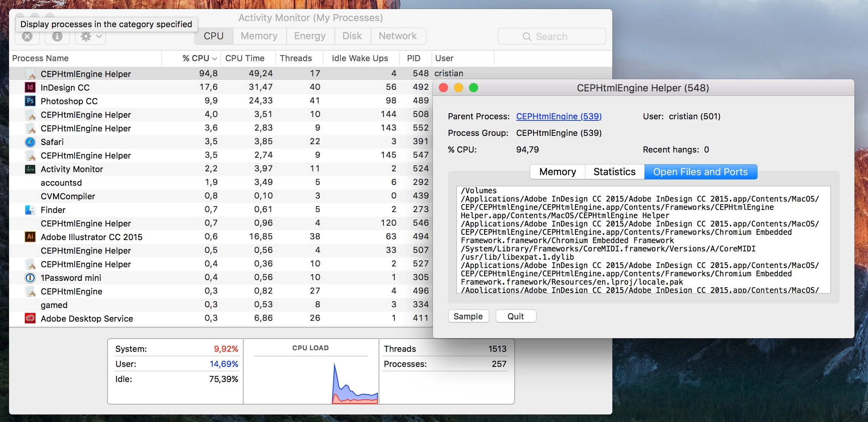Click the Adobe Illustrator CC 2015 icon
Viewport: 868px width, 422px height.
(x=30, y=237)
